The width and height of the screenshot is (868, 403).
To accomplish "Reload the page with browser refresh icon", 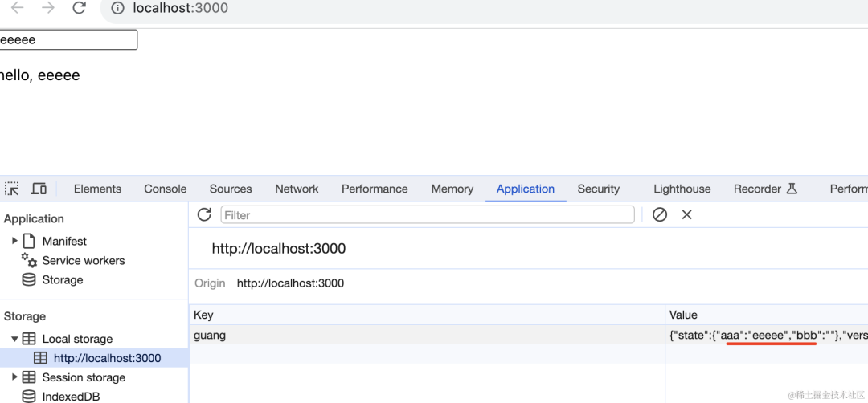I will click(79, 8).
